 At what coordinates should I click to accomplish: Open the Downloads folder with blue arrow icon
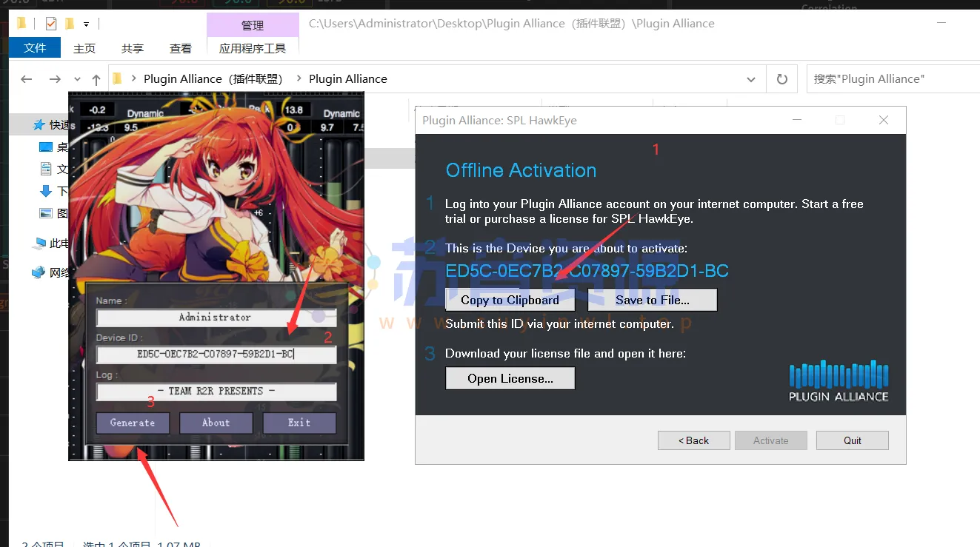(46, 191)
